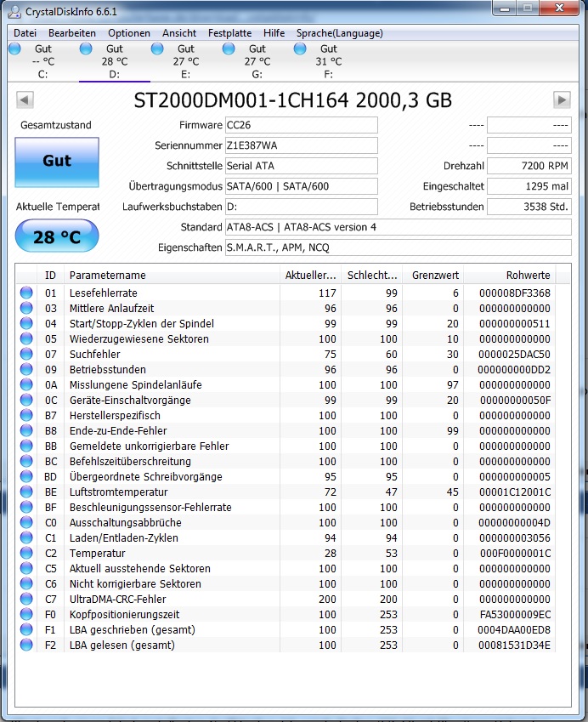This screenshot has height=722, width=588.
Task: Select the Beschleunigungssensor-Fehlerrate row
Action: point(286,508)
